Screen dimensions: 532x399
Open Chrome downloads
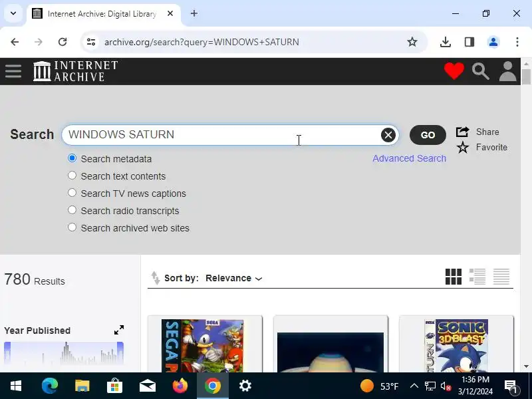tap(445, 42)
